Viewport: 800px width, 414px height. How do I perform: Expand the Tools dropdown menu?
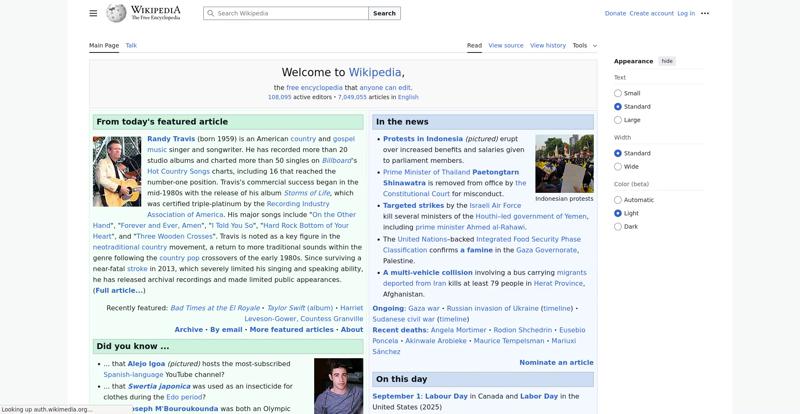click(x=585, y=45)
